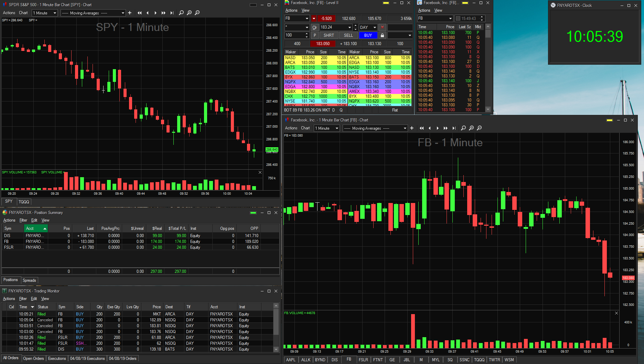Open the SPY chart timeframe dropdown

(x=55, y=13)
